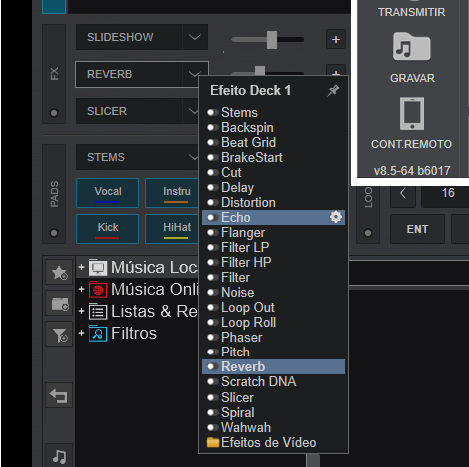
Task: Adjust the SLIDESHOW effect slider
Action: [272, 40]
